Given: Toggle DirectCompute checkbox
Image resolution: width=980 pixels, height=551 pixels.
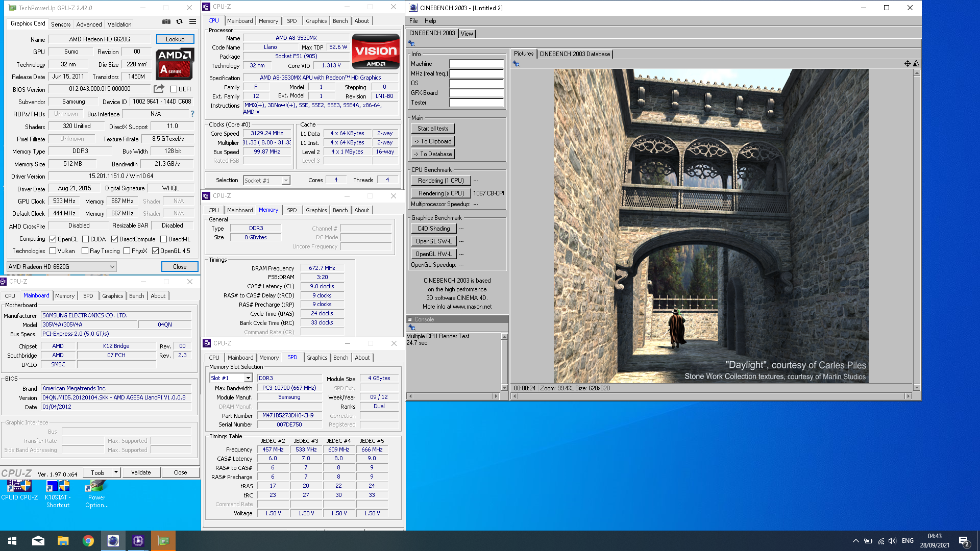Looking at the screenshot, I should 114,239.
